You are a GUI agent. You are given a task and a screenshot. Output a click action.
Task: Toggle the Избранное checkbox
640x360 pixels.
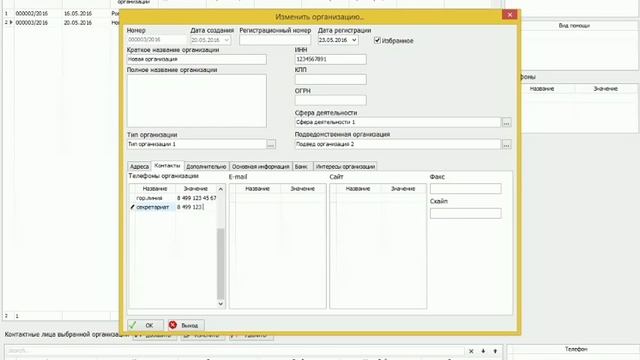click(377, 40)
